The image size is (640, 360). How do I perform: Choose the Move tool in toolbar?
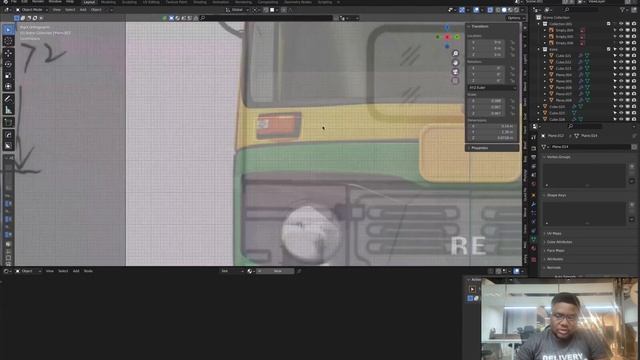coord(8,53)
